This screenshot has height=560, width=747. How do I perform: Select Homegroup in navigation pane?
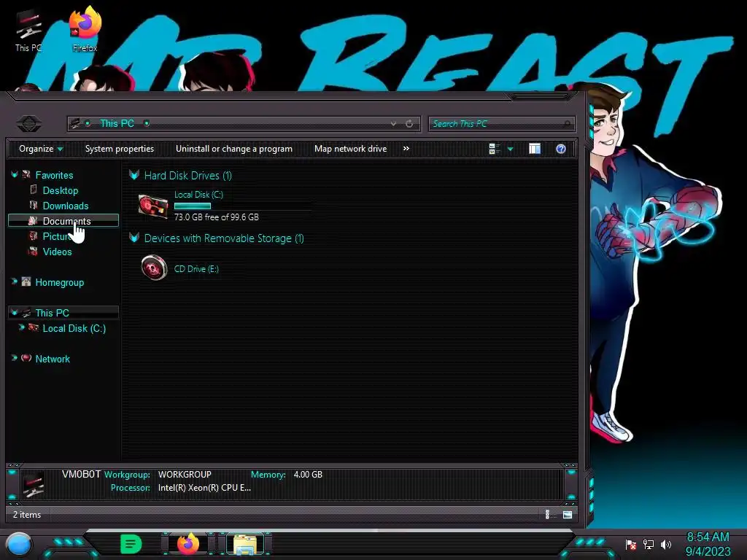coord(60,282)
